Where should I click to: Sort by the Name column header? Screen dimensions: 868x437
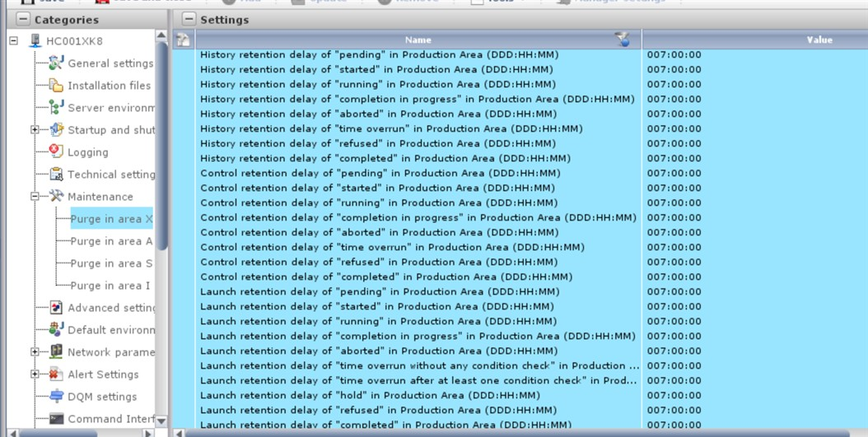(418, 40)
